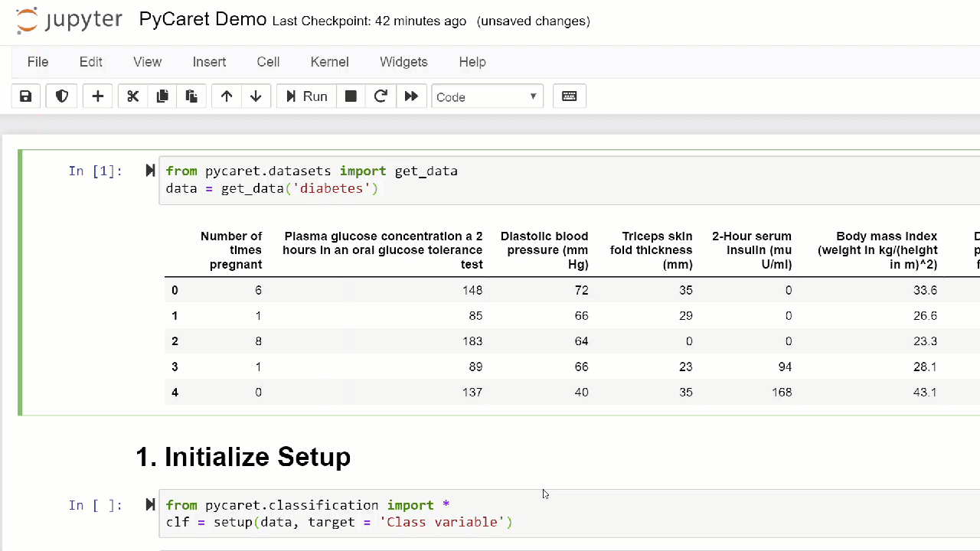Click the Run button in toolbar

pos(306,96)
